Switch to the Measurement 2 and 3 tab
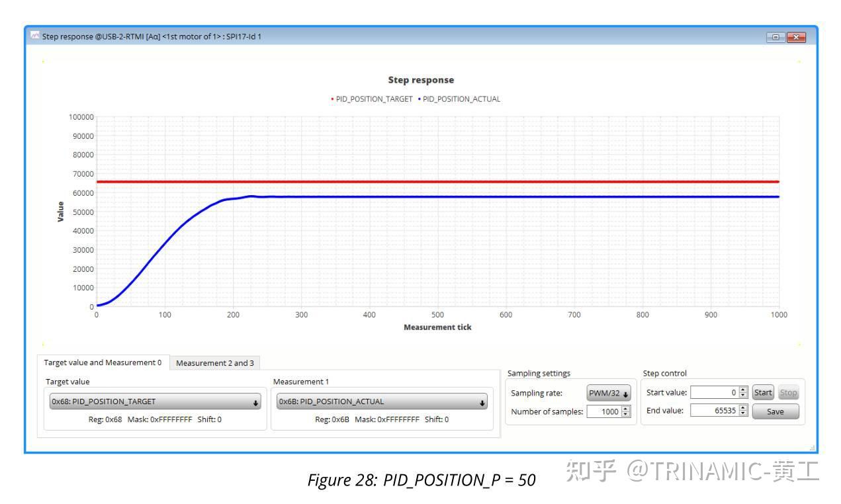Viewport: 841px width, 504px height. pyautogui.click(x=216, y=363)
